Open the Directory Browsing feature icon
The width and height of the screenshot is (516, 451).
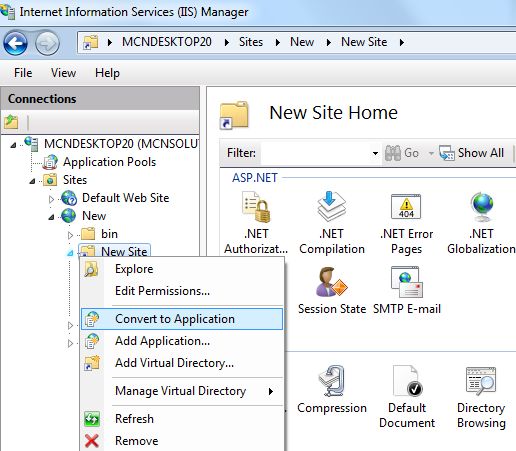point(481,381)
